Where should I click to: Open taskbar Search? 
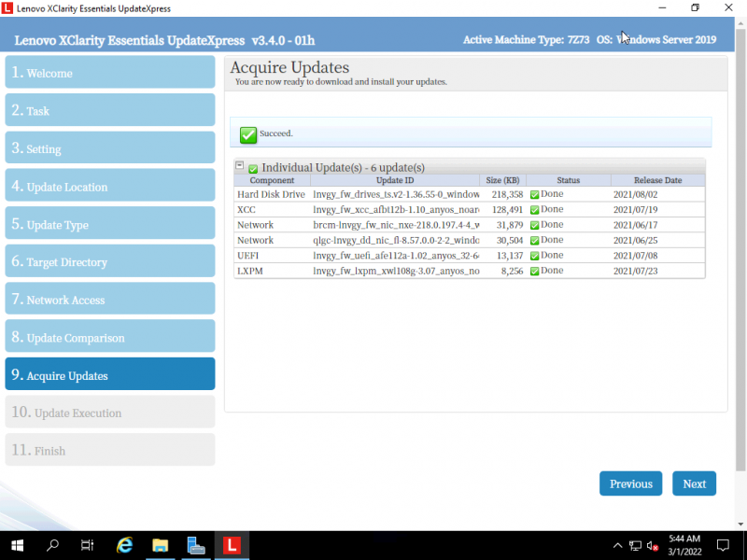click(52, 545)
